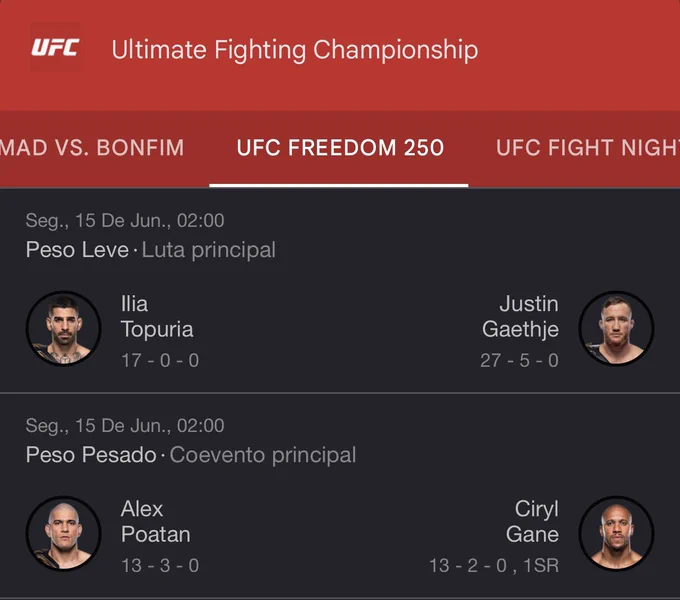Select the Alex Poatan fighter name

[156, 522]
